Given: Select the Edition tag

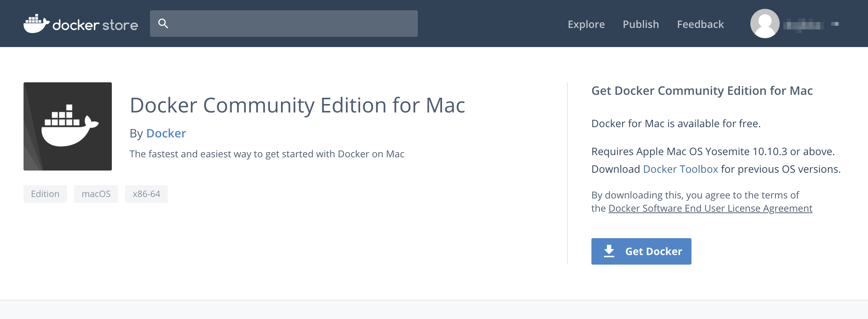Looking at the screenshot, I should pos(45,194).
